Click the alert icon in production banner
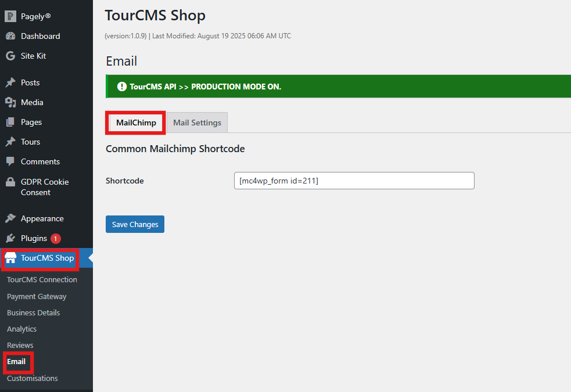The width and height of the screenshot is (571, 392). [121, 87]
